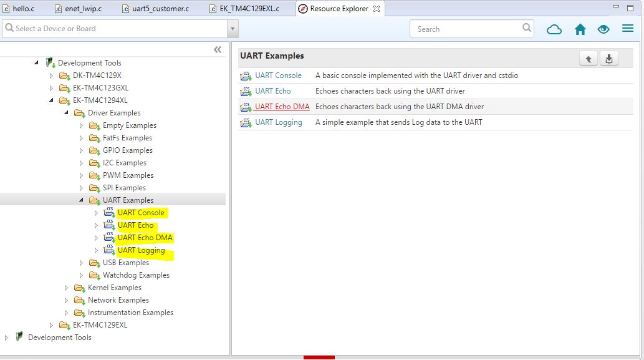Click the up-arrow button in UART Examples header
Screen dimensions: 644x360
(588, 59)
